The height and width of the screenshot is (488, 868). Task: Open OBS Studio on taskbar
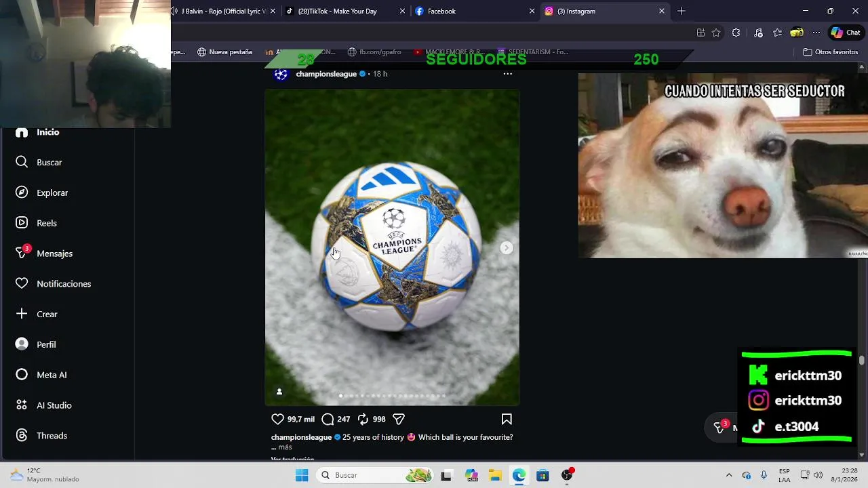coord(567,475)
